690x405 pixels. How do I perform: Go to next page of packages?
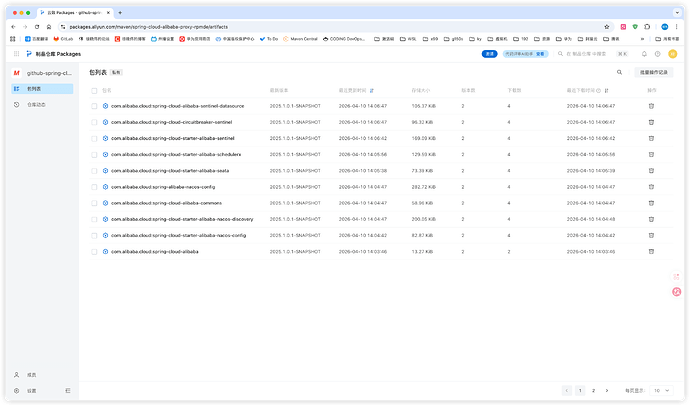tap(607, 390)
